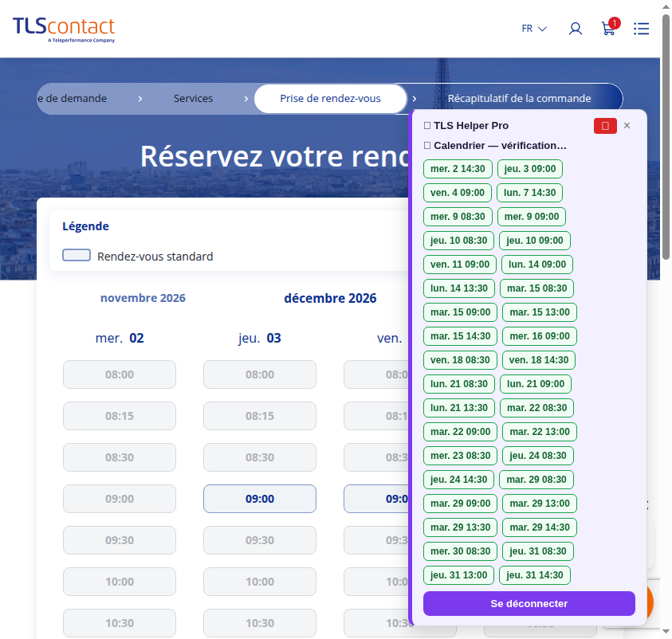Open the user account icon
Screen dimensions: 672x639
(575, 29)
